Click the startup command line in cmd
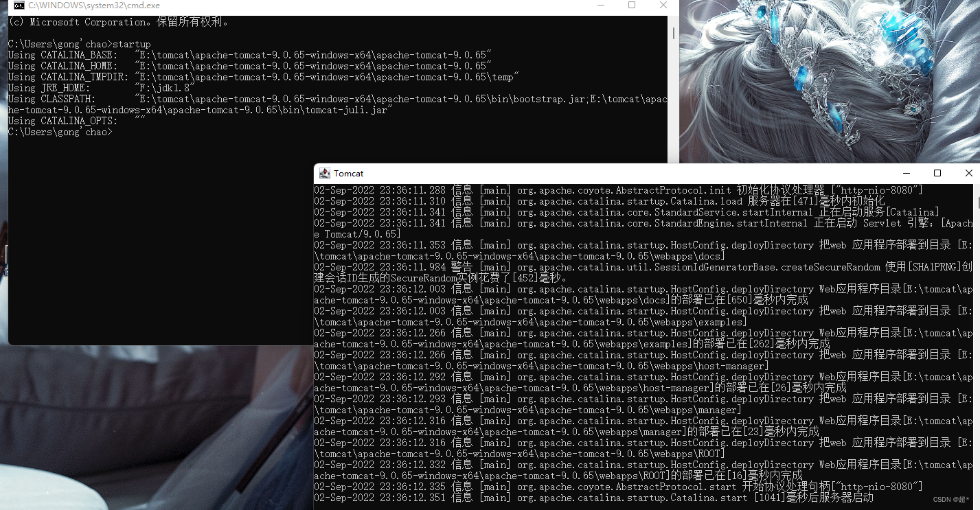Viewport: 980px width, 510px height. [79, 44]
